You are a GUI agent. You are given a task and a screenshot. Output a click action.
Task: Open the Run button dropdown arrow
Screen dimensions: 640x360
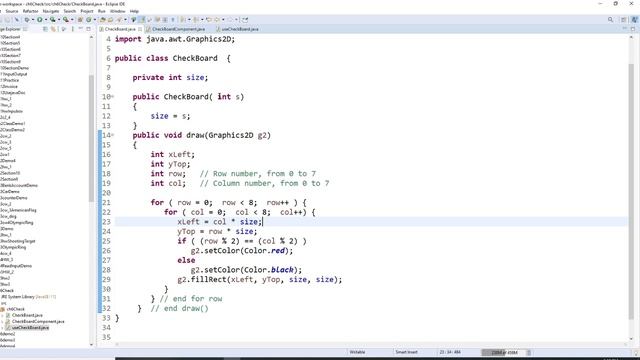coord(46,20)
